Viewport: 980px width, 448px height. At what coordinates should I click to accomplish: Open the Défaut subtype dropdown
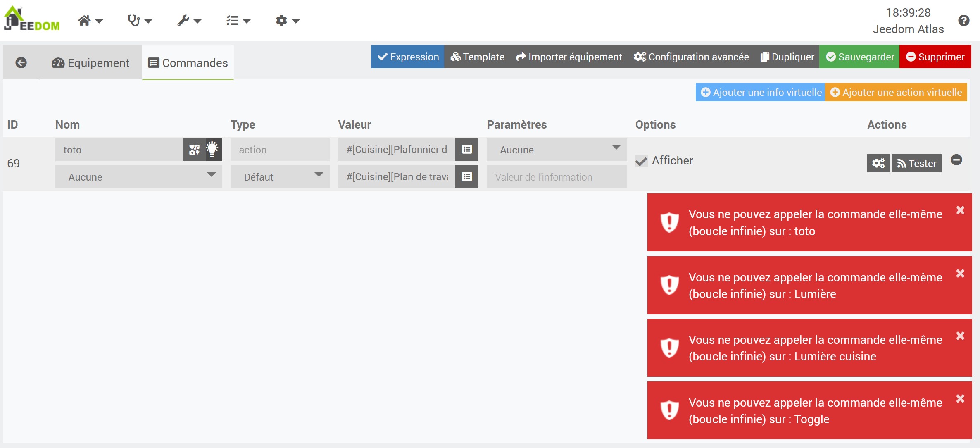point(280,177)
